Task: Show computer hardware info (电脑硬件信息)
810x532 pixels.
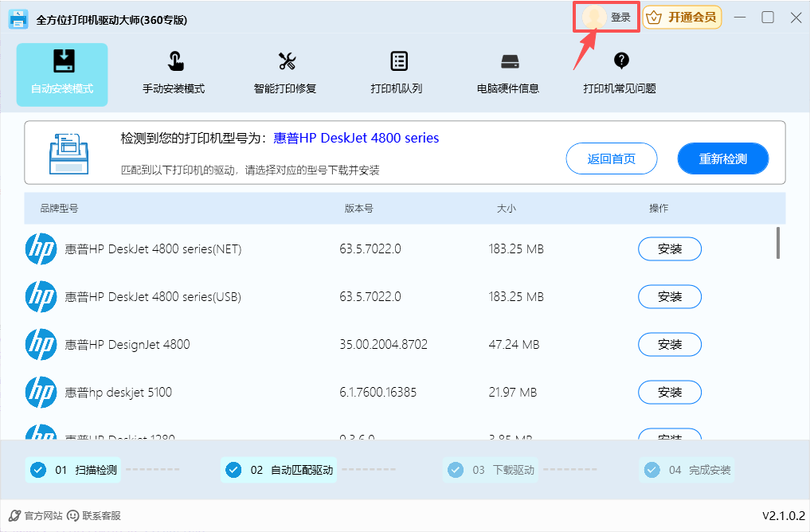Action: (508, 73)
